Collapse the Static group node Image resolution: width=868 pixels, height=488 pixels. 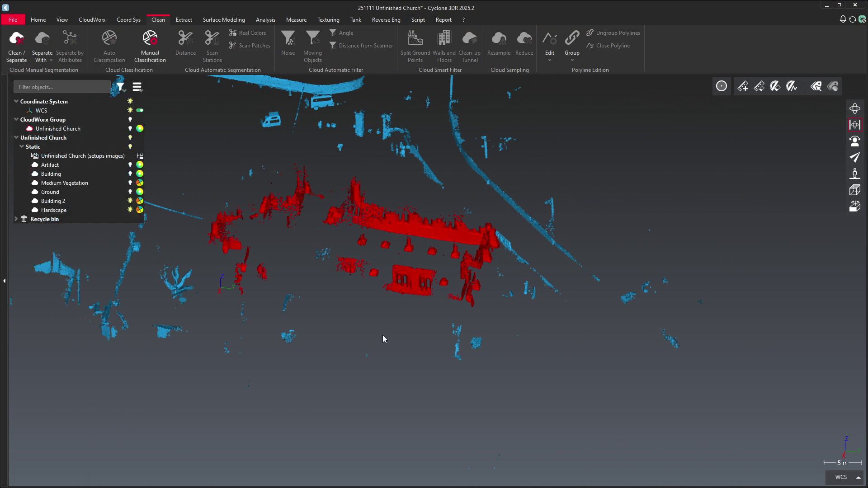[22, 146]
